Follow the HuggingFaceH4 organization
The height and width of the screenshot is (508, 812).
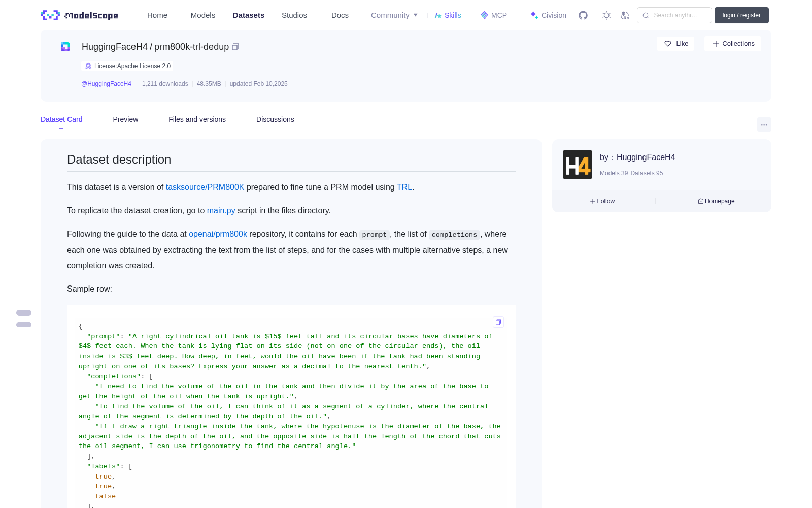tap(602, 201)
